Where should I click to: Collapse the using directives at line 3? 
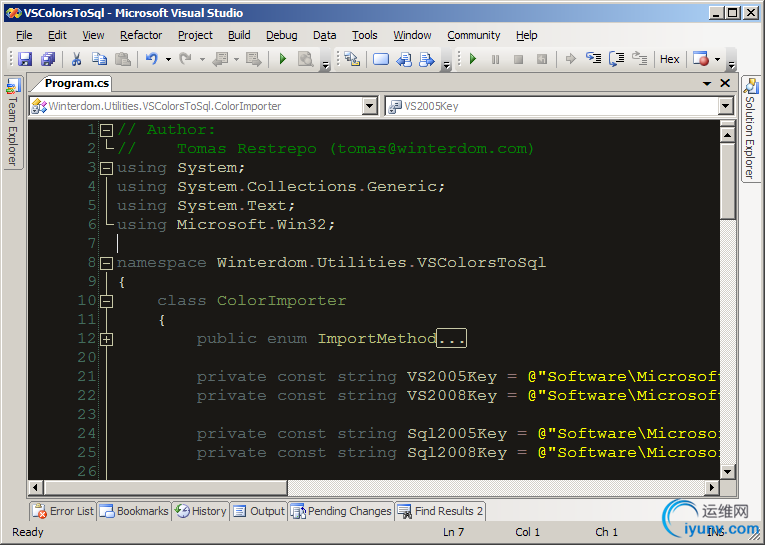106,168
